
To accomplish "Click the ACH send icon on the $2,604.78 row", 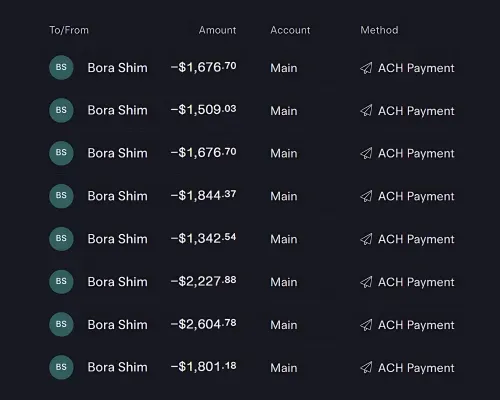I will [x=366, y=325].
